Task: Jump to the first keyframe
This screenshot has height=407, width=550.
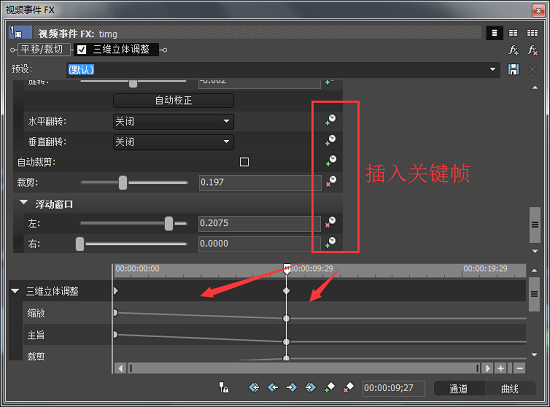Action: 254,387
